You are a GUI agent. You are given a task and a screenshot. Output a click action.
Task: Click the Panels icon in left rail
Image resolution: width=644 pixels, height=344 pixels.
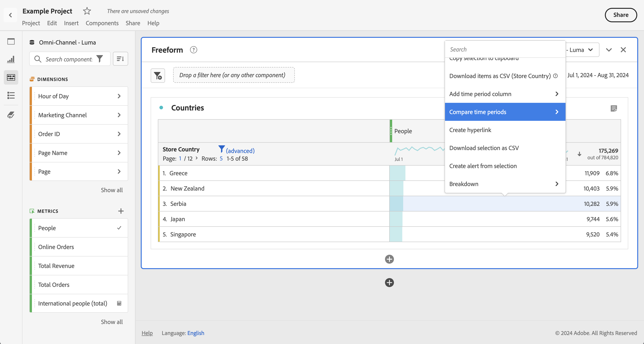[x=11, y=42]
